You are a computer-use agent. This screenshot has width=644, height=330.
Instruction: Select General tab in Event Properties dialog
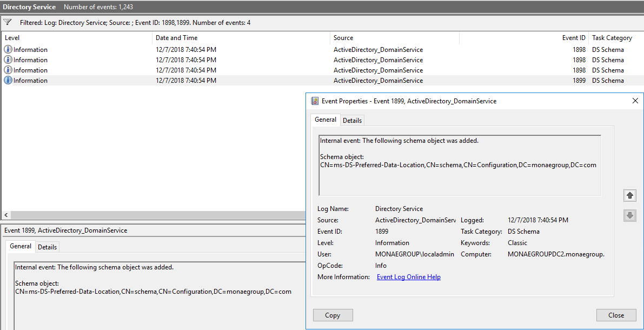click(326, 120)
